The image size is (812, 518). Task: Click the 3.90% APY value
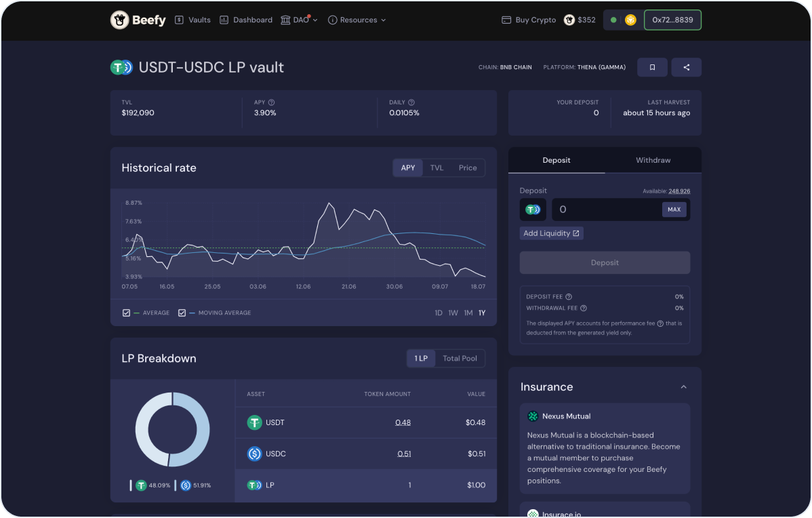click(x=265, y=113)
